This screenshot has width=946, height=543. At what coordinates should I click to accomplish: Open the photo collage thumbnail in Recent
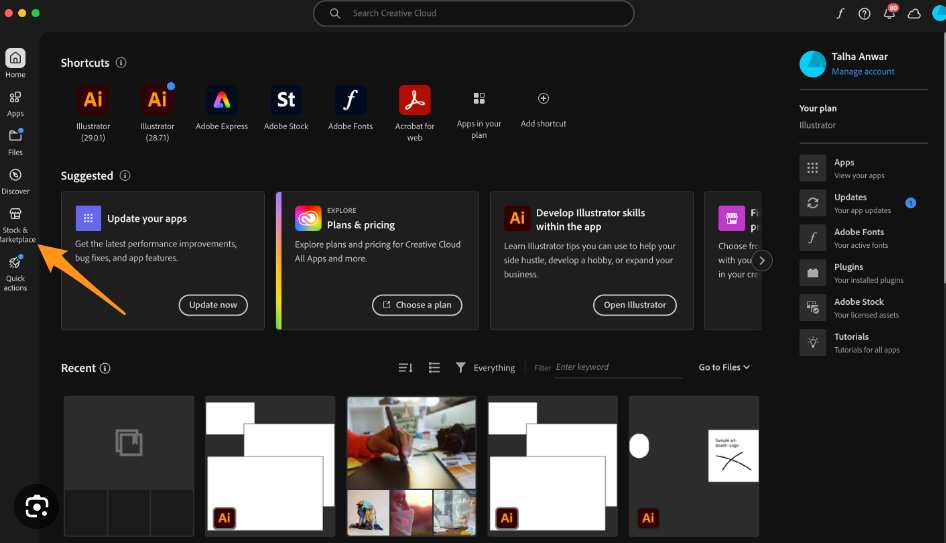[411, 466]
